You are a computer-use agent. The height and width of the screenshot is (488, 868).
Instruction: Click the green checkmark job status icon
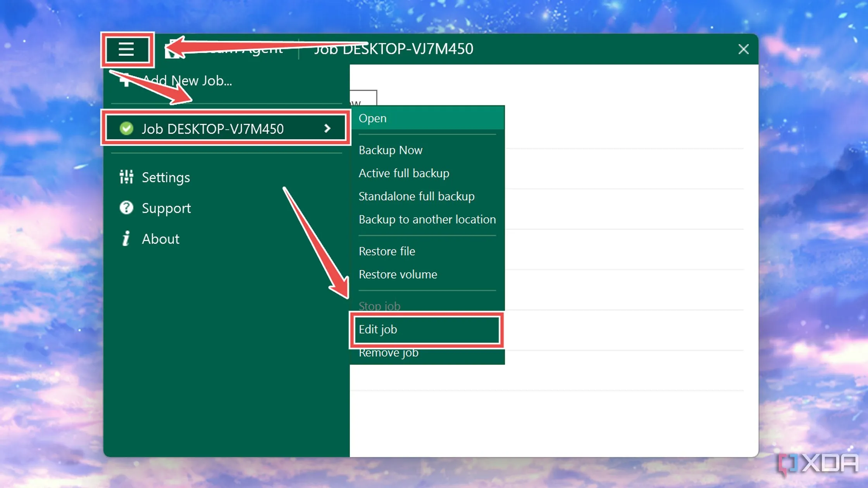[x=126, y=129]
